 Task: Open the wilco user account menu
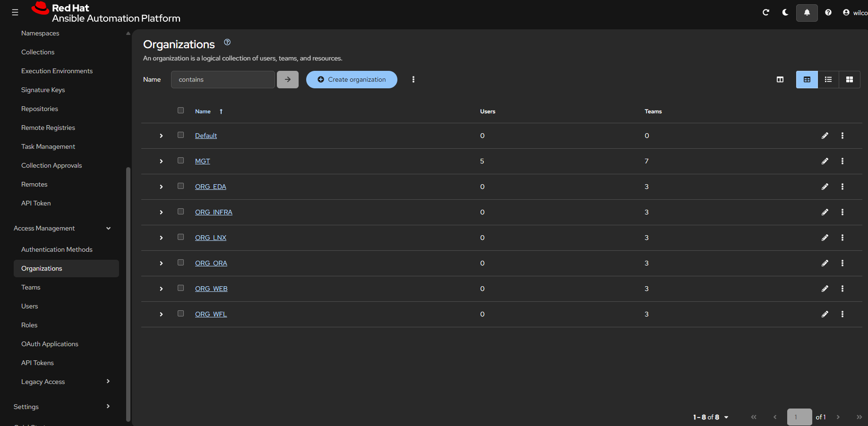(855, 13)
